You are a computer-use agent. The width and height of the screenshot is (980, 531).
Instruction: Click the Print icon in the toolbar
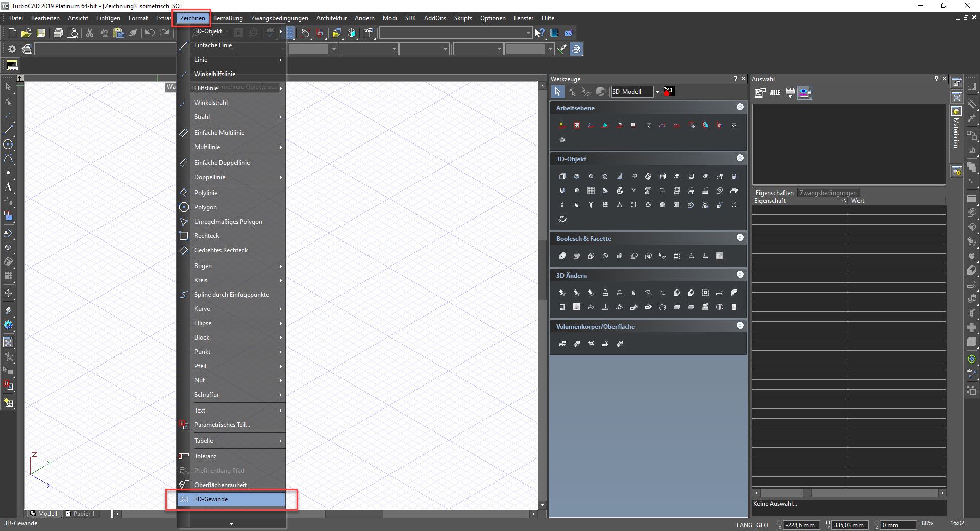tap(58, 33)
